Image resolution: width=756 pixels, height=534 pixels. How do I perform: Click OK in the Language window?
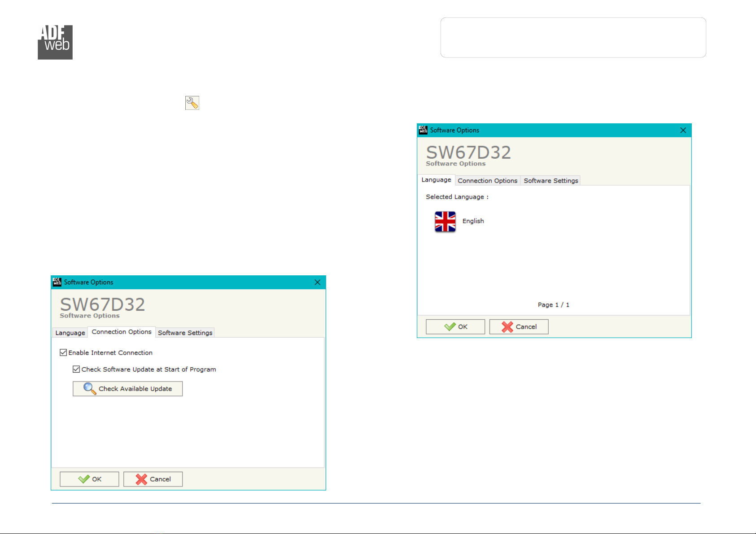click(x=455, y=326)
